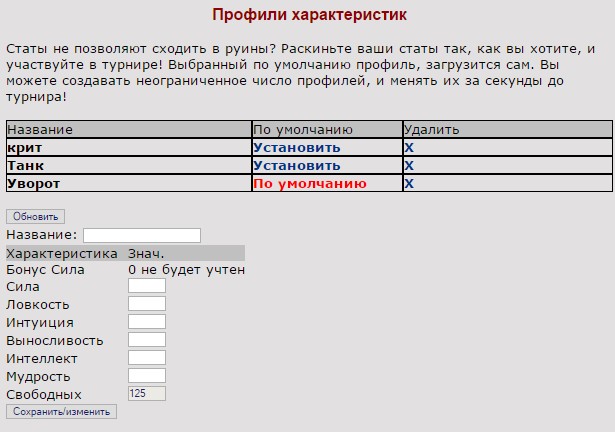The height and width of the screenshot is (432, 615).
Task: Click the Интеллект value input
Action: tap(147, 358)
